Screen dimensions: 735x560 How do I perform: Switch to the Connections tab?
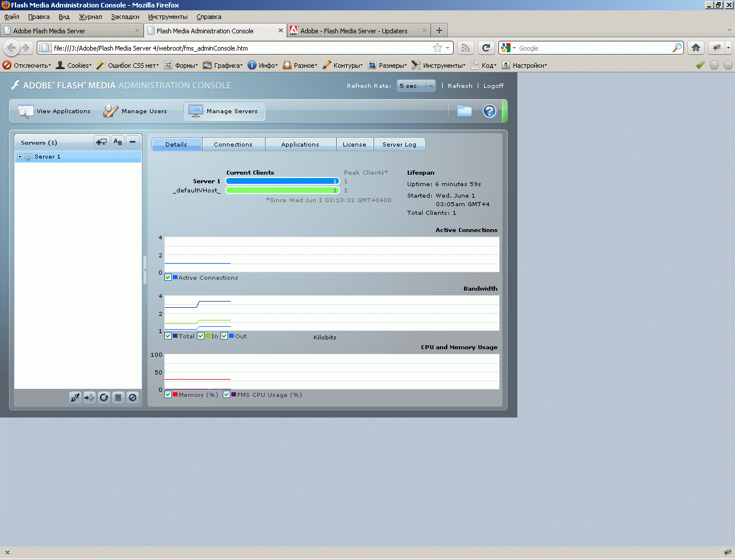(x=233, y=144)
